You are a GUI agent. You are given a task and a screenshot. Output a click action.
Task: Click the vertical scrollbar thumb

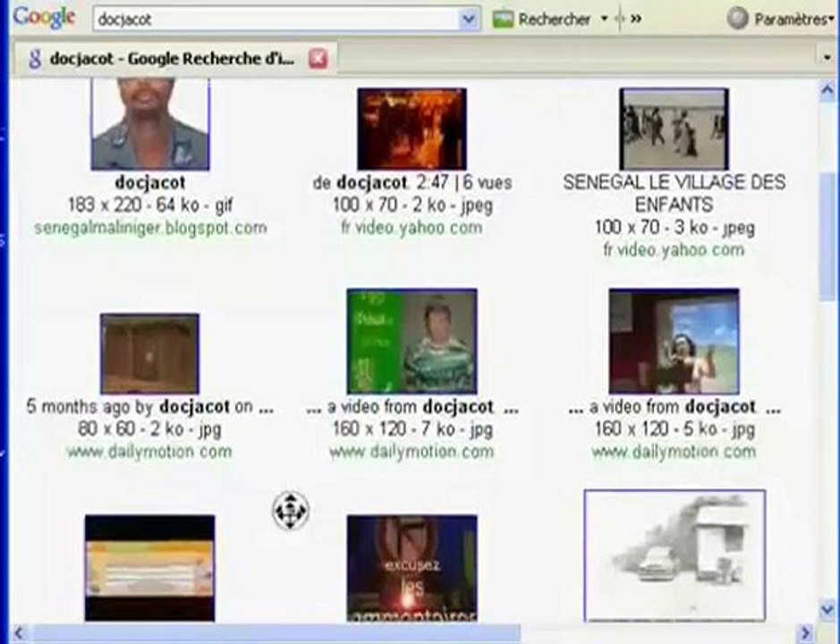[827, 236]
